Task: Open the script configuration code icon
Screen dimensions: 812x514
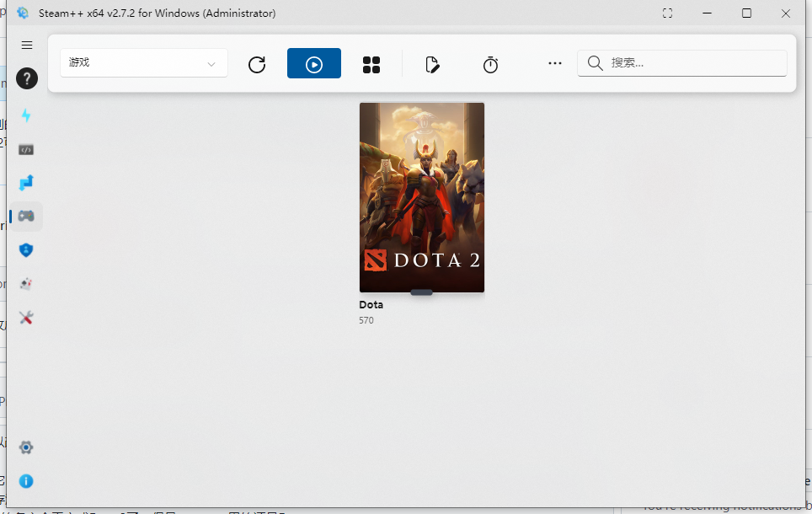Action: coord(26,150)
